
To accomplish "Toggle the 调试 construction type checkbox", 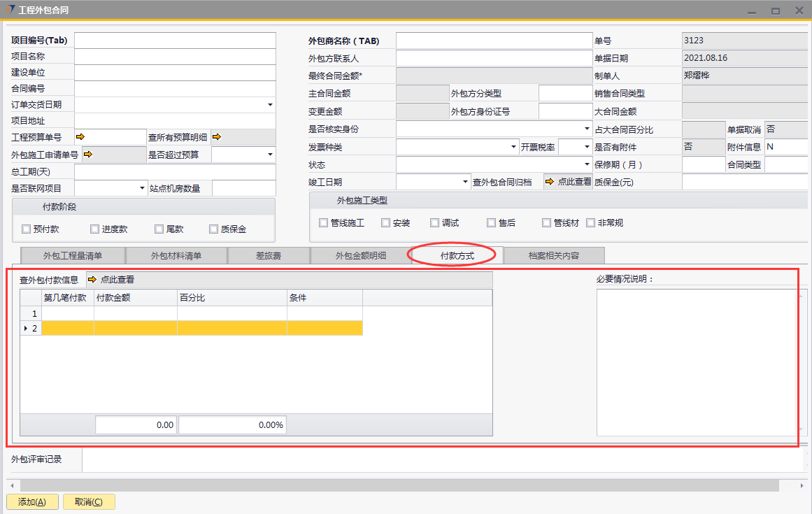I will [434, 223].
